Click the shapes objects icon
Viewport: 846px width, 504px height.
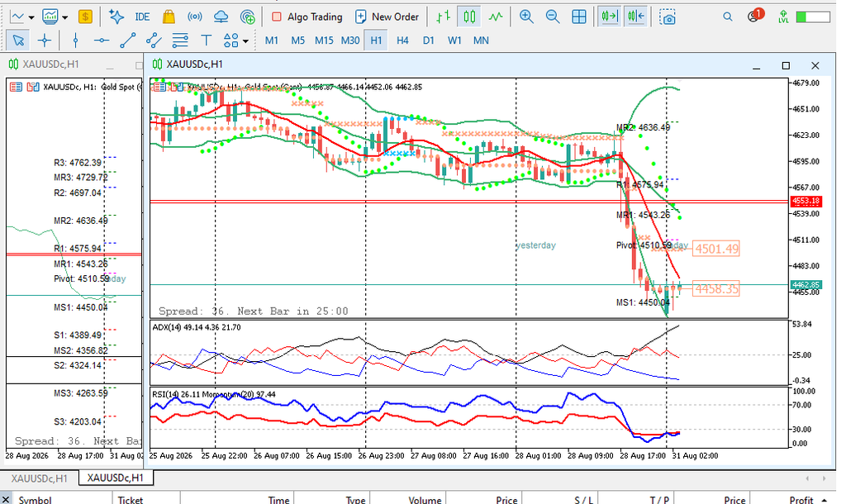coord(231,40)
